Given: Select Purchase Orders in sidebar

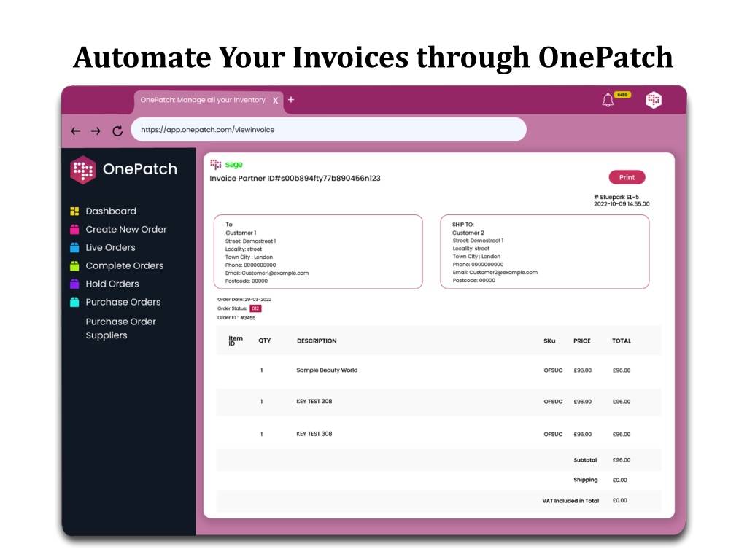Looking at the screenshot, I should tap(123, 302).
